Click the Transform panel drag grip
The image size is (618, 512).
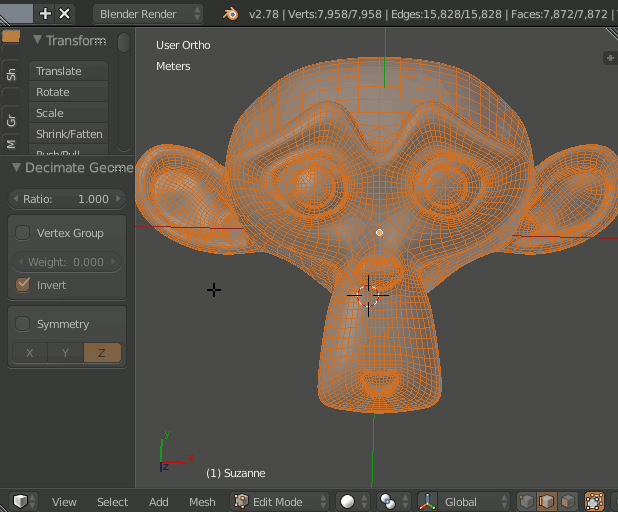[x=101, y=41]
